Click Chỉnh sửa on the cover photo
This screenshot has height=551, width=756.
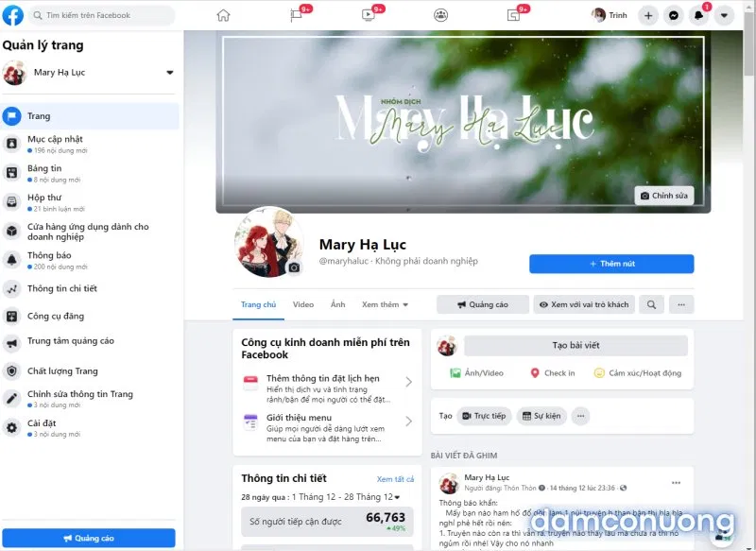(x=664, y=196)
